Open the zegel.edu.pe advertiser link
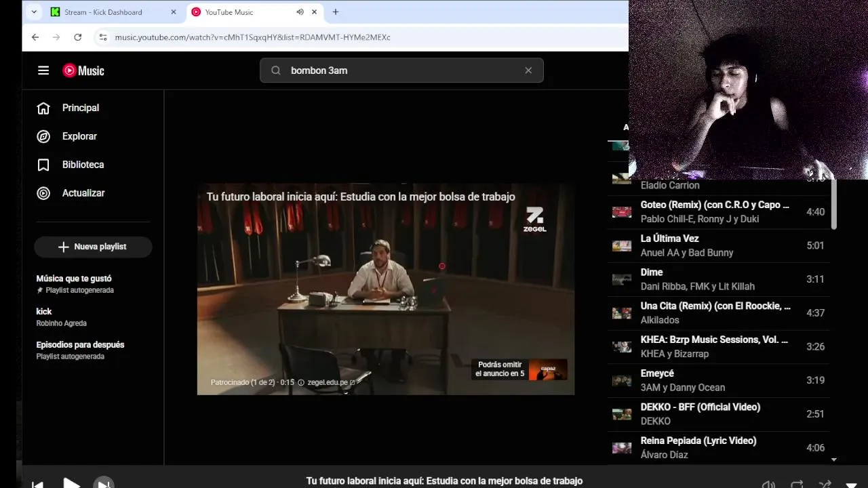Screen dimensions: 868x488 (331, 382)
